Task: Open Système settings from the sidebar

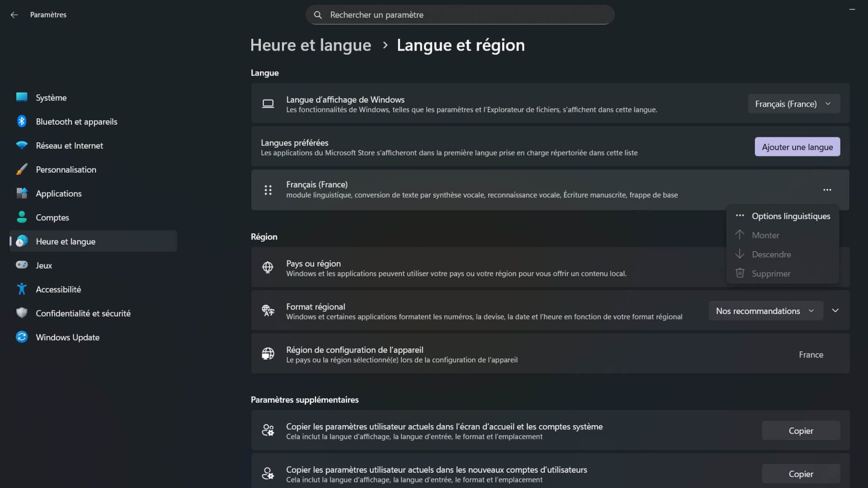Action: pyautogui.click(x=21, y=97)
